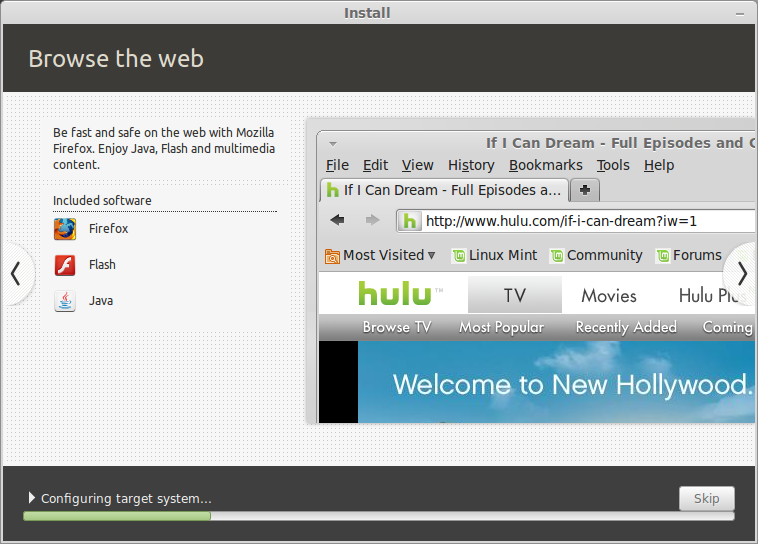Click the window menu arrow in Firefox title bar
Screen dimensions: 758x544
tap(333, 144)
